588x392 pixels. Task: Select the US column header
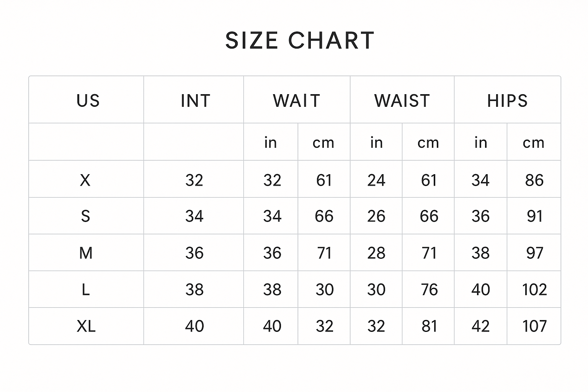pos(88,101)
